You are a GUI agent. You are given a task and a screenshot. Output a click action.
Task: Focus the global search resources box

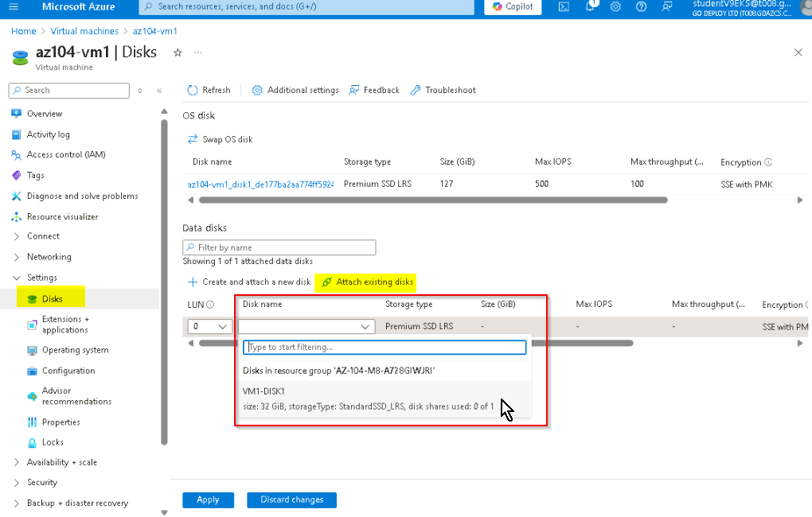point(306,6)
